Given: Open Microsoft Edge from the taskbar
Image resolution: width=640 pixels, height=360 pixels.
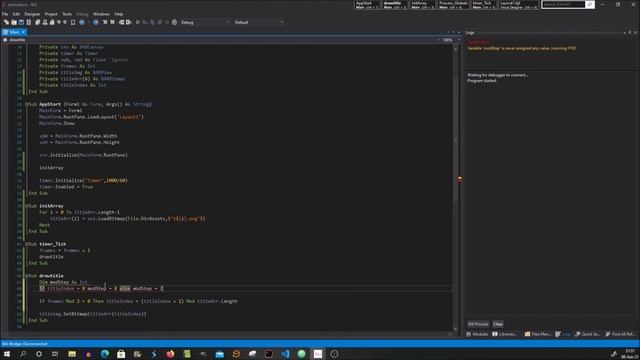Looking at the screenshot, I should tap(104, 354).
